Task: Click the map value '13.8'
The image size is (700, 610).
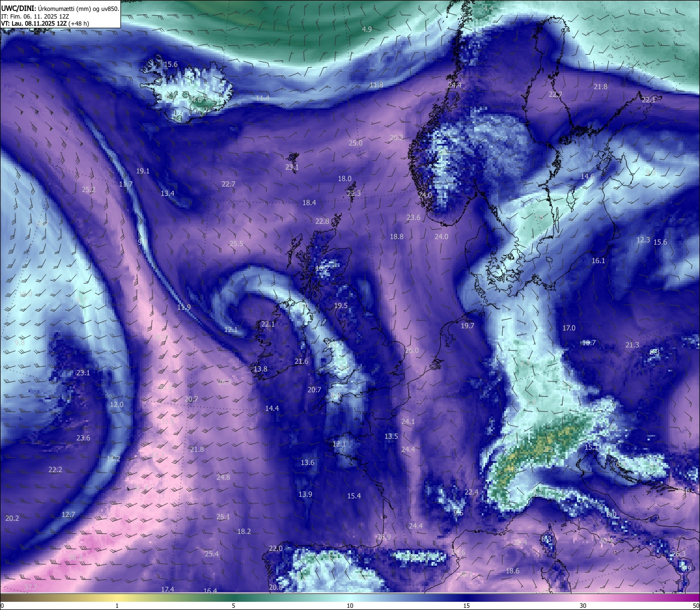Action: tap(260, 369)
